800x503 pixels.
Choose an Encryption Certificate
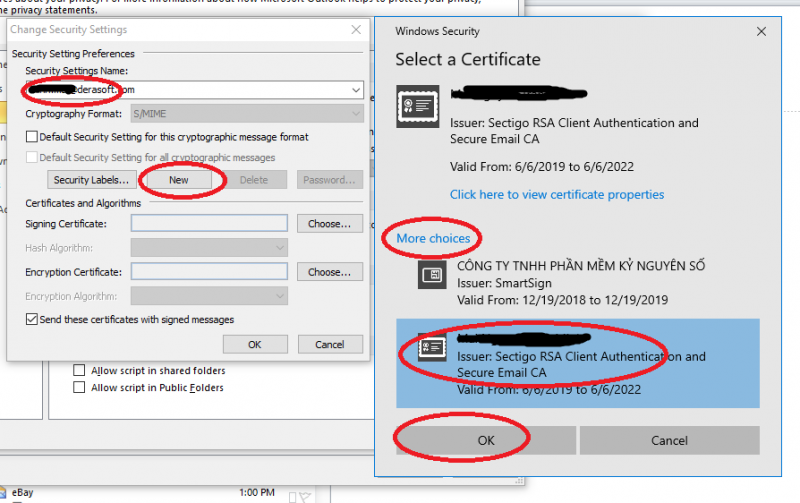pos(329,272)
